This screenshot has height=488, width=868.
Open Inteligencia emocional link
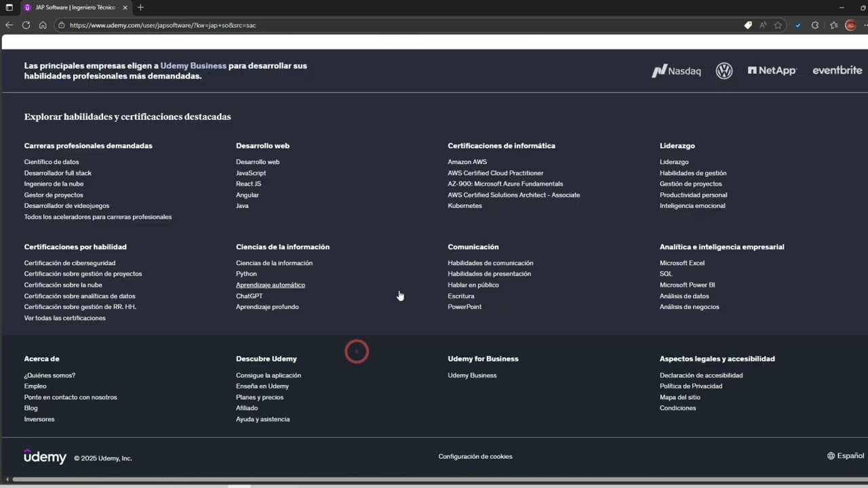[692, 206]
